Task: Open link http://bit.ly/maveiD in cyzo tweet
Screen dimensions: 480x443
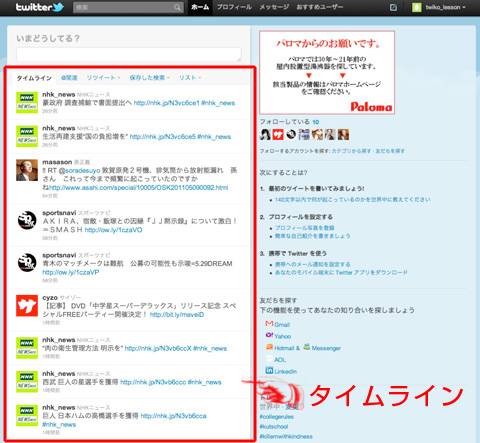Action: pos(177,315)
